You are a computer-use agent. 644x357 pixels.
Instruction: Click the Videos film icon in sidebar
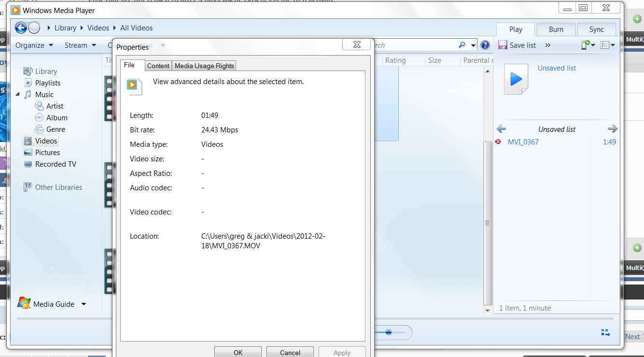[x=28, y=141]
